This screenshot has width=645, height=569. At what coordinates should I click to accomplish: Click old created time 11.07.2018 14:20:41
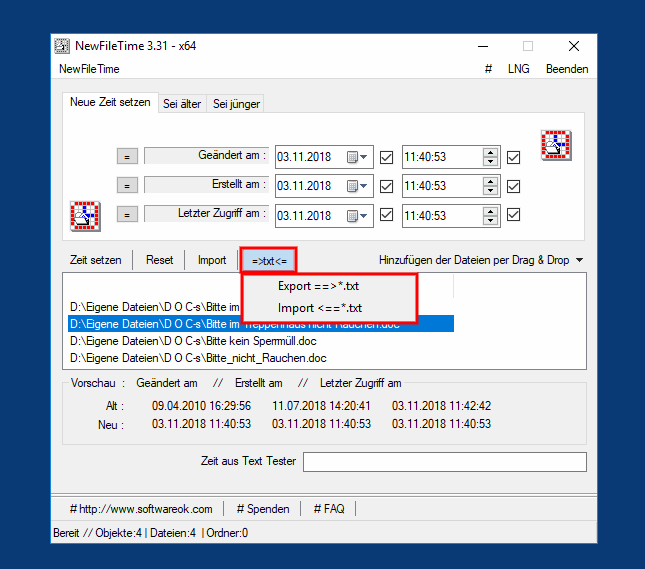tap(321, 406)
